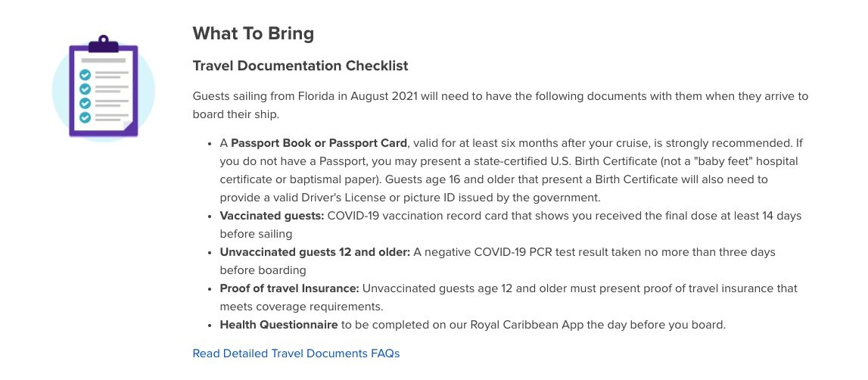Click the dark clip atop the clipboard
868x380 pixels.
(104, 45)
